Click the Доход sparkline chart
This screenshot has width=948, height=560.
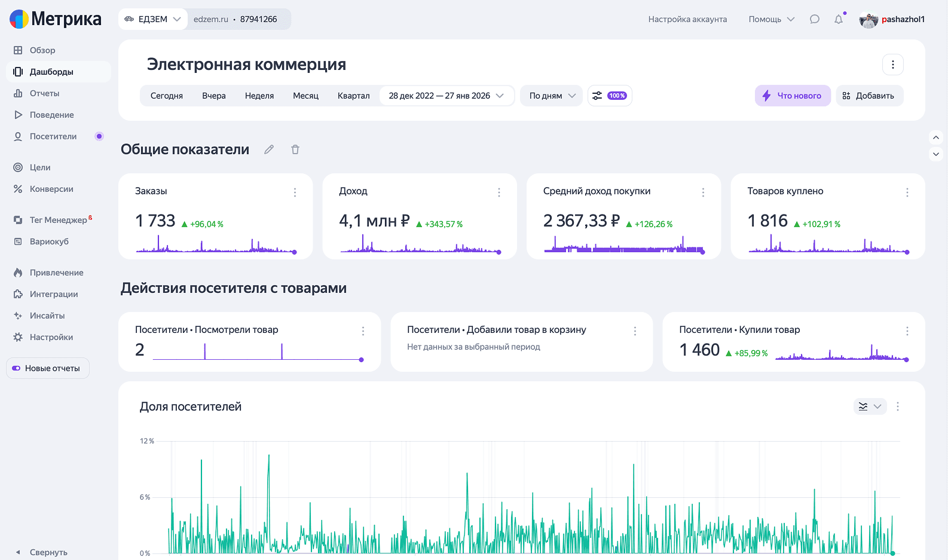(x=421, y=244)
